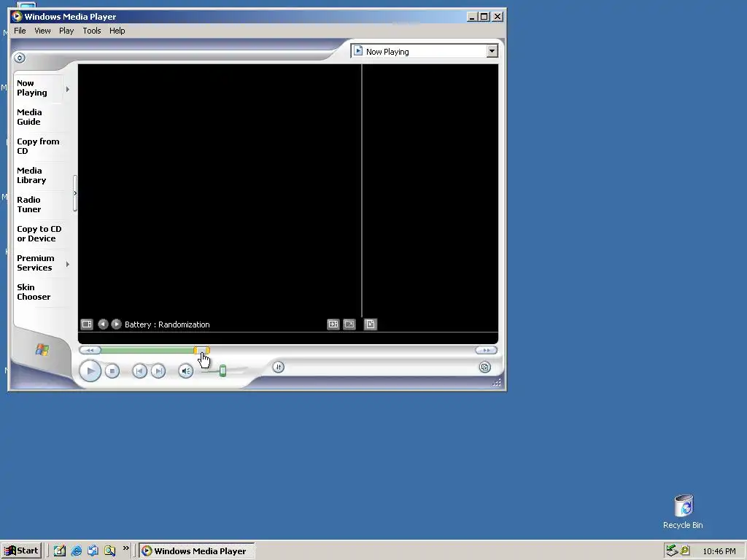The width and height of the screenshot is (747, 560).
Task: Click the tray icon beside the clock
Action: pyautogui.click(x=685, y=551)
